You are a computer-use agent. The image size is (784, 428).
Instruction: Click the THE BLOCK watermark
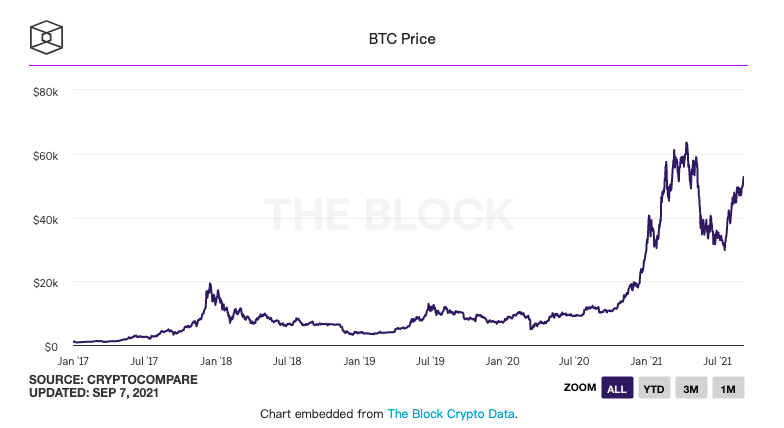click(x=388, y=213)
